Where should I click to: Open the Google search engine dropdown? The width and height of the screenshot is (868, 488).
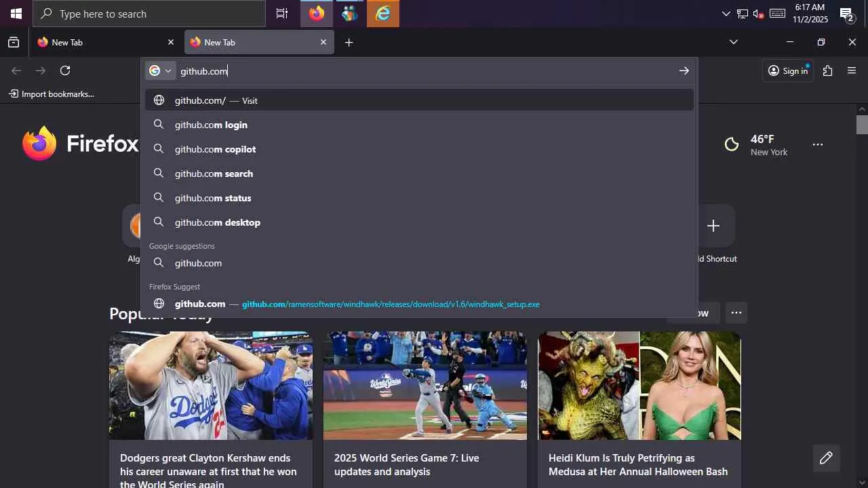point(161,70)
